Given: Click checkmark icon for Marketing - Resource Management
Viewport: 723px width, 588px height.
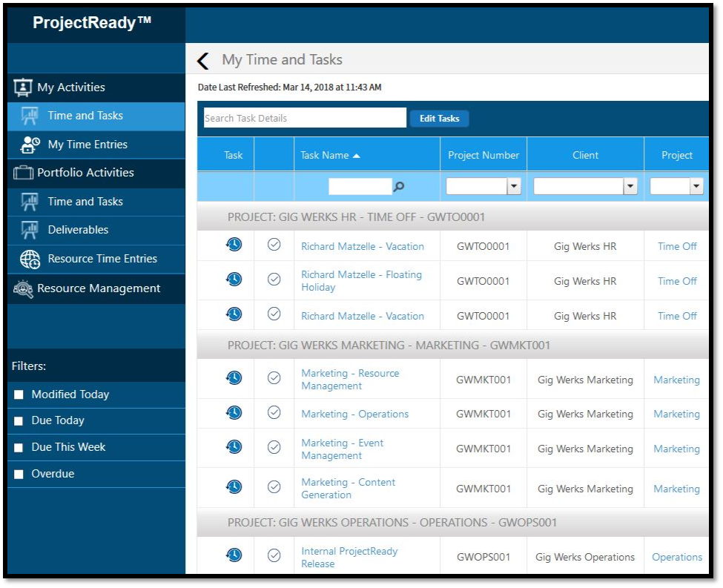Looking at the screenshot, I should (x=274, y=377).
